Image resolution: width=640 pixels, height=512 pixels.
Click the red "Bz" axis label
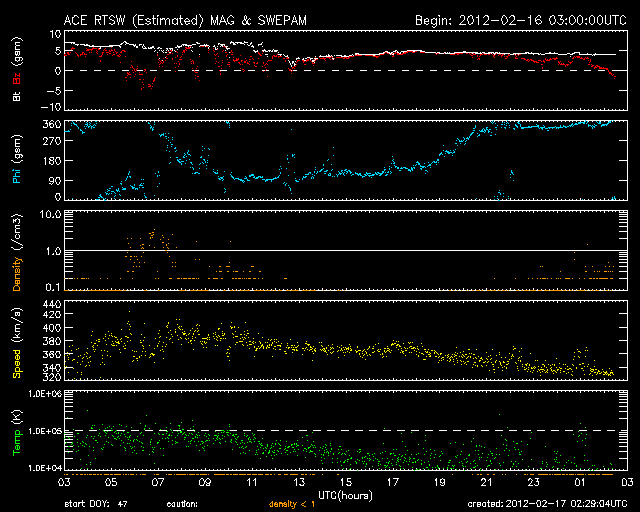pyautogui.click(x=17, y=78)
